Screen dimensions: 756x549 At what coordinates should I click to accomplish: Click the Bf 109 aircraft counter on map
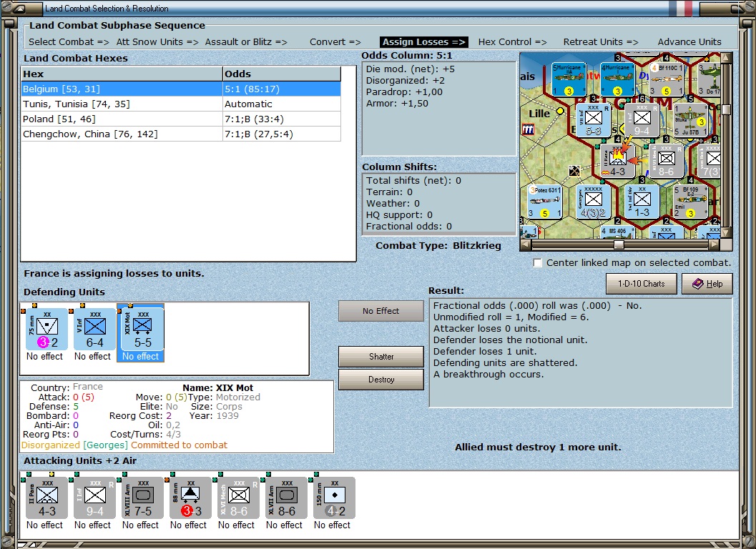pyautogui.click(x=690, y=202)
